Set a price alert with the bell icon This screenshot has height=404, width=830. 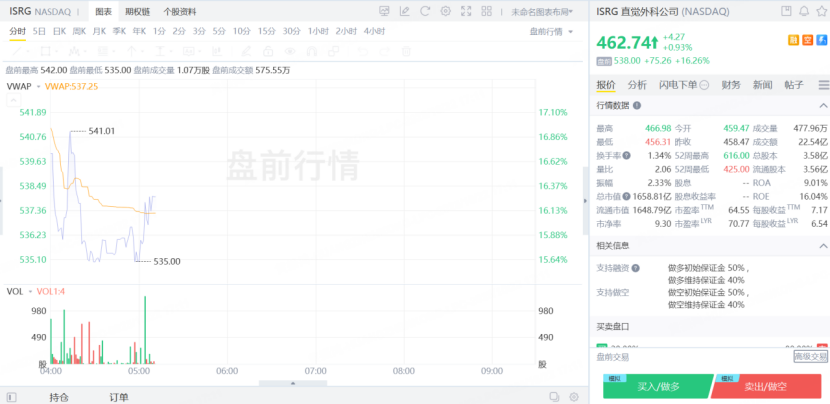(804, 11)
